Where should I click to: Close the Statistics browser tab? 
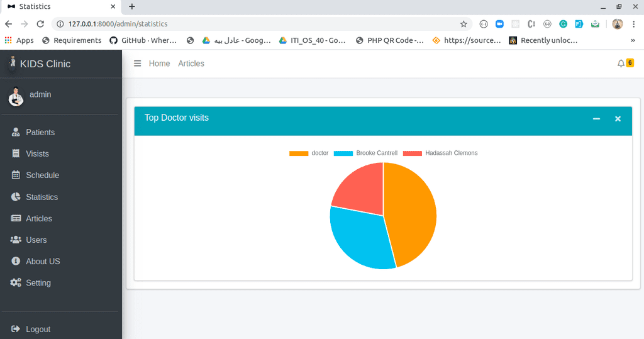(113, 6)
